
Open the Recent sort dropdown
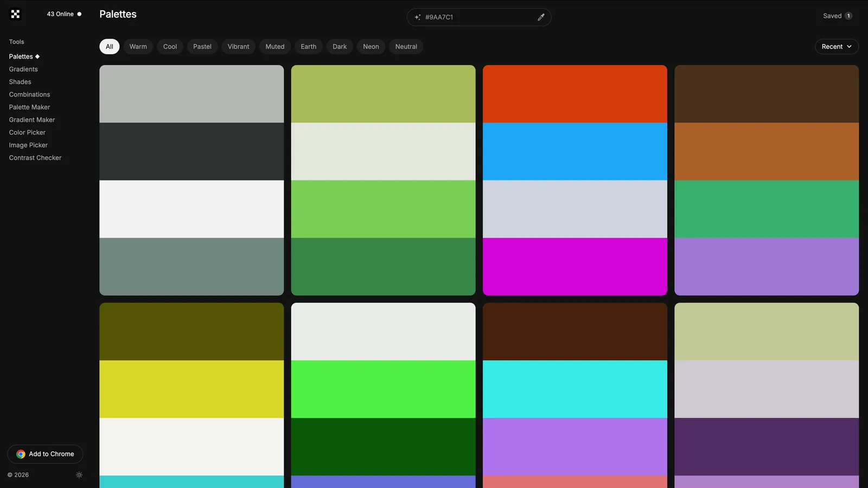pos(837,47)
